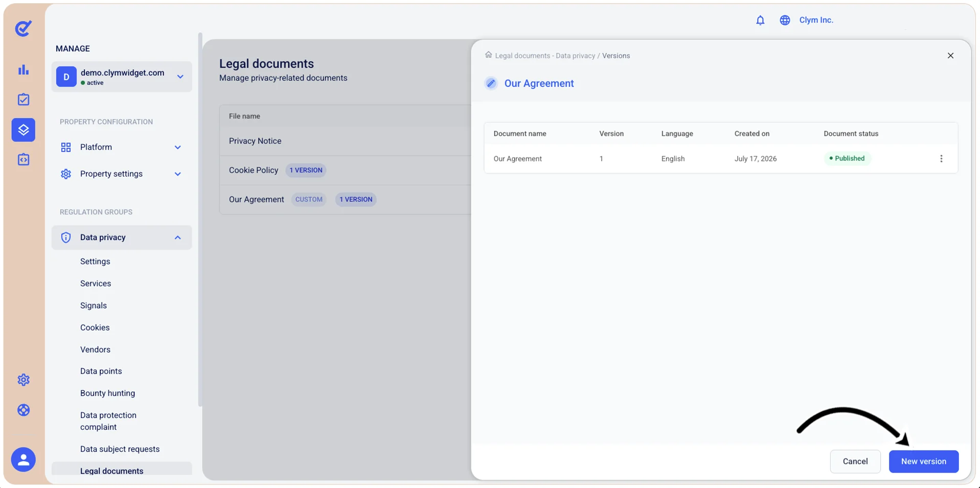
Task: Click the home icon in breadcrumb
Action: point(488,55)
